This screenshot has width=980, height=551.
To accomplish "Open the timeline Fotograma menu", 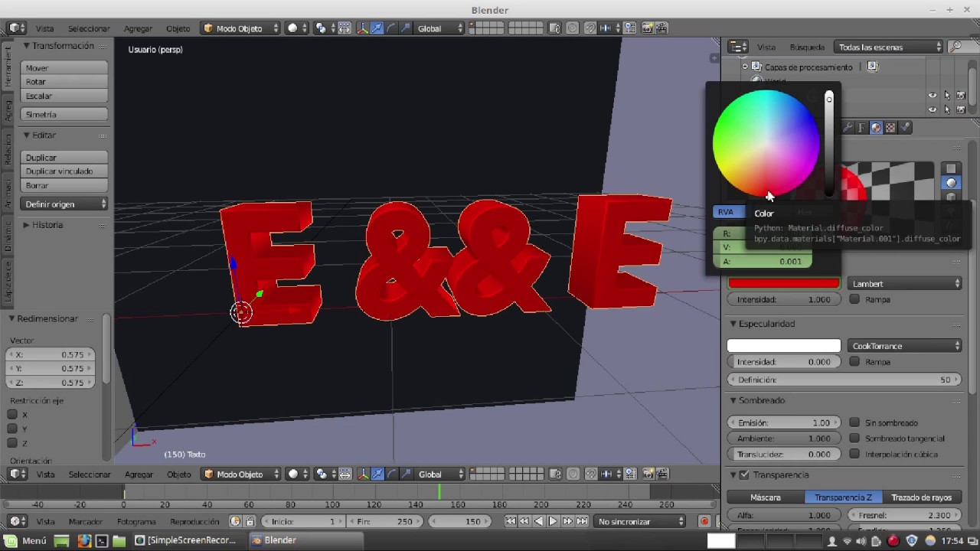I will click(136, 521).
